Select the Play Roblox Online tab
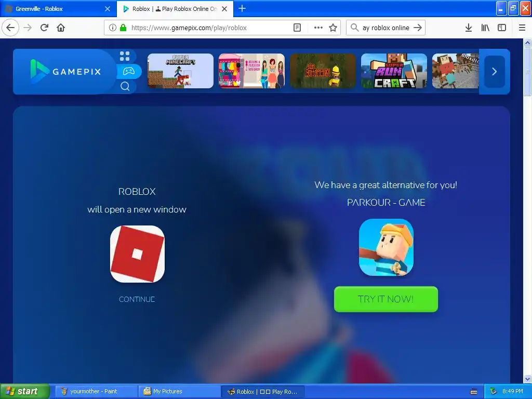The image size is (532, 399). pyautogui.click(x=175, y=9)
